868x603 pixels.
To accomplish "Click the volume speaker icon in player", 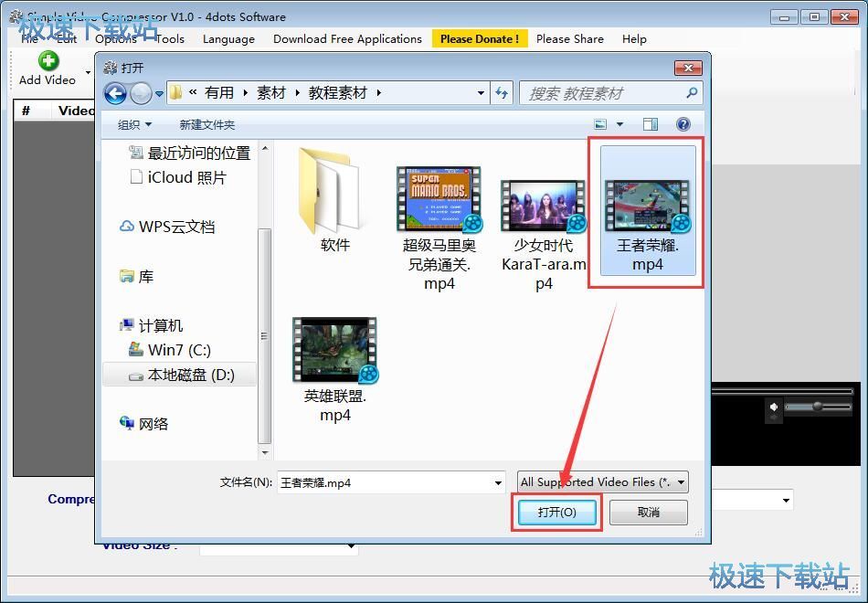I will (773, 407).
